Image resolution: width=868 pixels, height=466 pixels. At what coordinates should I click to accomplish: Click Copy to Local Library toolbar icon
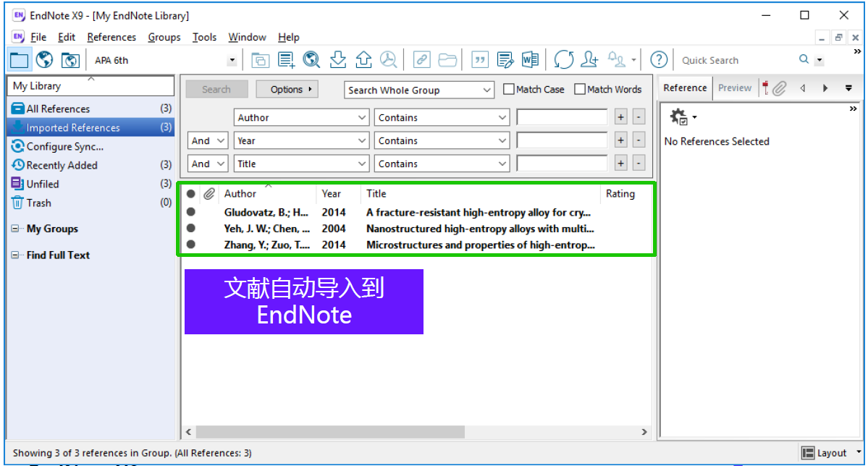260,60
